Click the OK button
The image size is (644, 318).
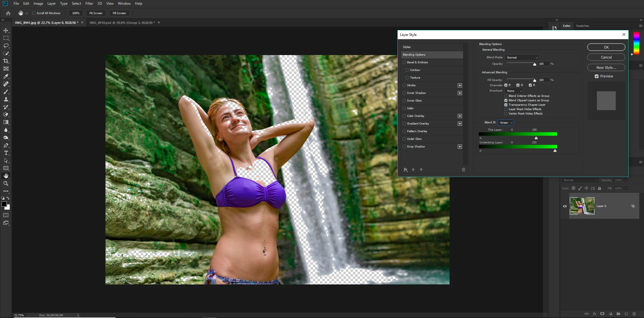[x=606, y=47]
